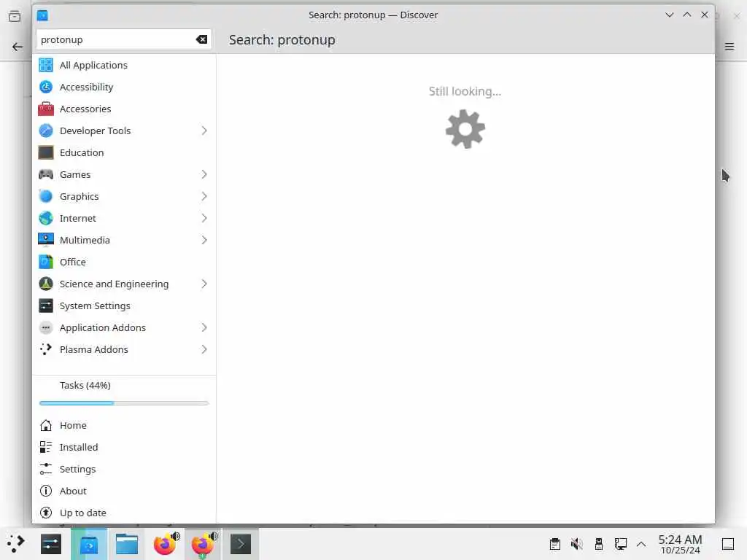The image size is (747, 560).
Task: Go to Discover Home page
Action: [124, 426]
